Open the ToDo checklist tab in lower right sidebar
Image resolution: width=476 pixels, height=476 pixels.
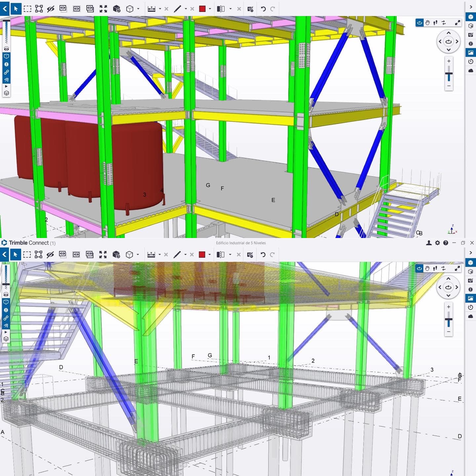471,281
